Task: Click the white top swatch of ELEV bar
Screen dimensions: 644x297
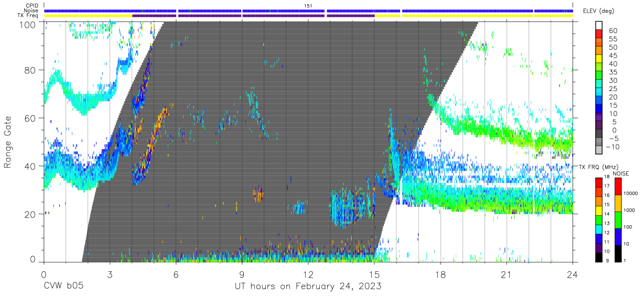Action: point(599,26)
